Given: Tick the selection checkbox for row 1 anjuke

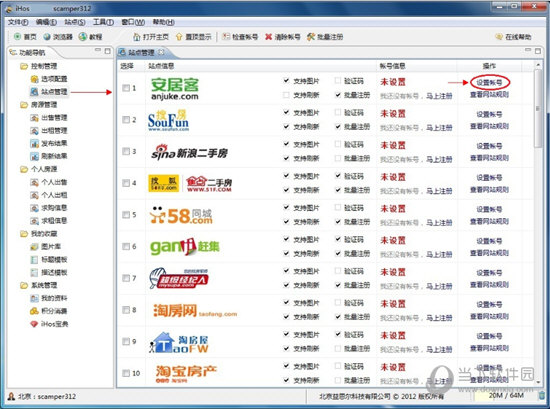Looking at the screenshot, I should pyautogui.click(x=126, y=88).
